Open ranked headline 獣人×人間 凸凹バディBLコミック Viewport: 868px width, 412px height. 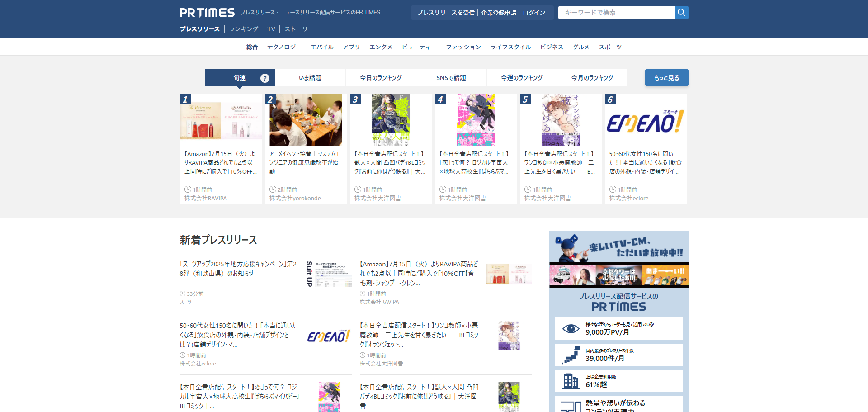click(x=390, y=163)
